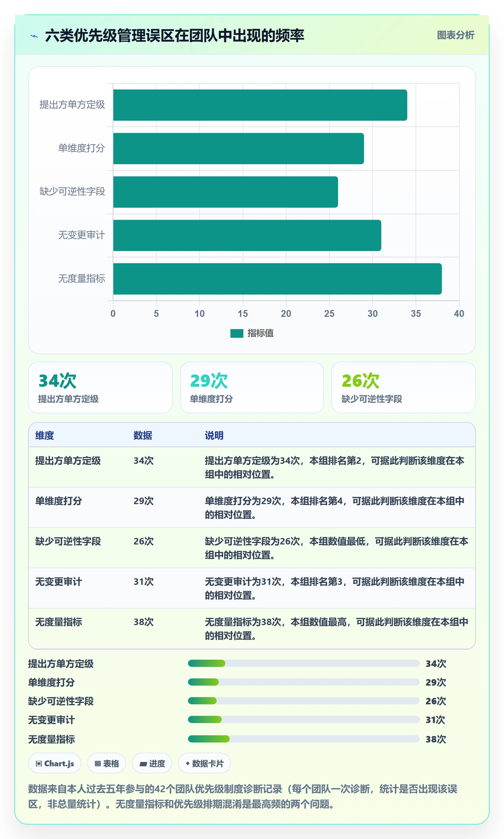Click the 说明 column header
The width and height of the screenshot is (504, 839).
(x=214, y=435)
